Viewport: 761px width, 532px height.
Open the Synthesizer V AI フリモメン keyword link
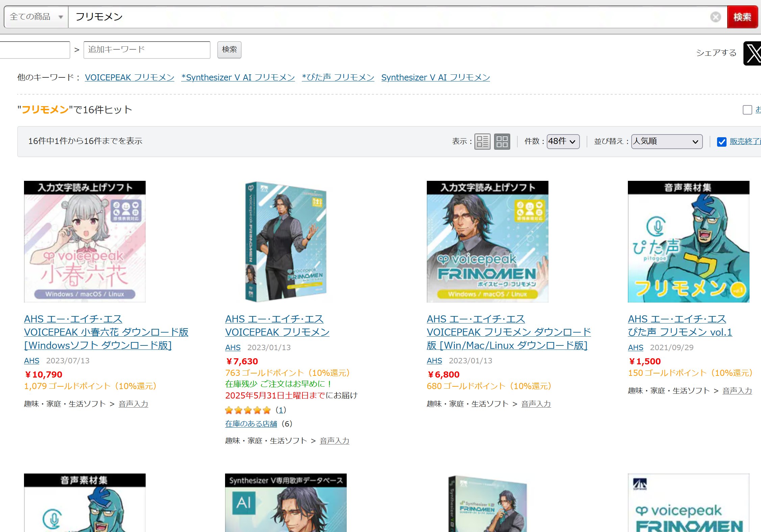coord(435,77)
